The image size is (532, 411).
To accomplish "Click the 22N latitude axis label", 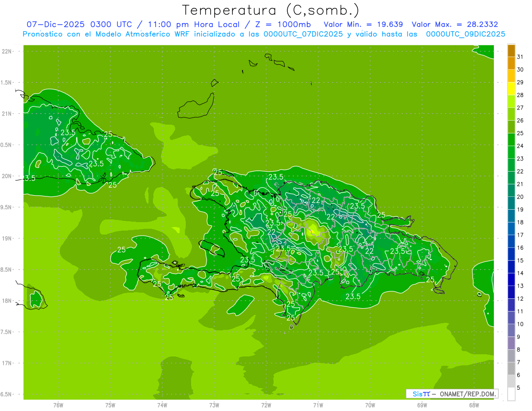I will (7, 51).
